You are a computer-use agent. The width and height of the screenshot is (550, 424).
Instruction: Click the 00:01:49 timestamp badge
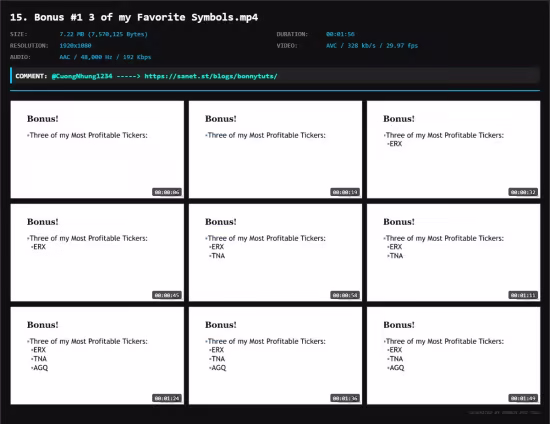click(523, 398)
